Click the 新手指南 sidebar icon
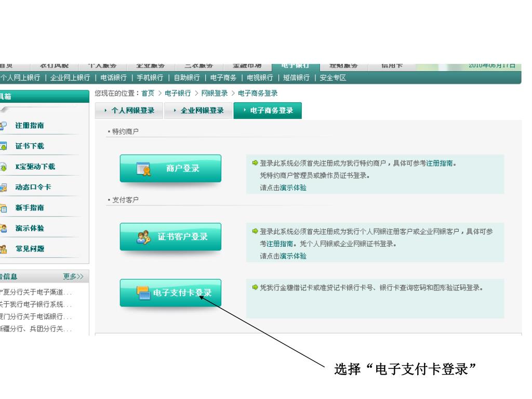The image size is (532, 399). click(4, 208)
